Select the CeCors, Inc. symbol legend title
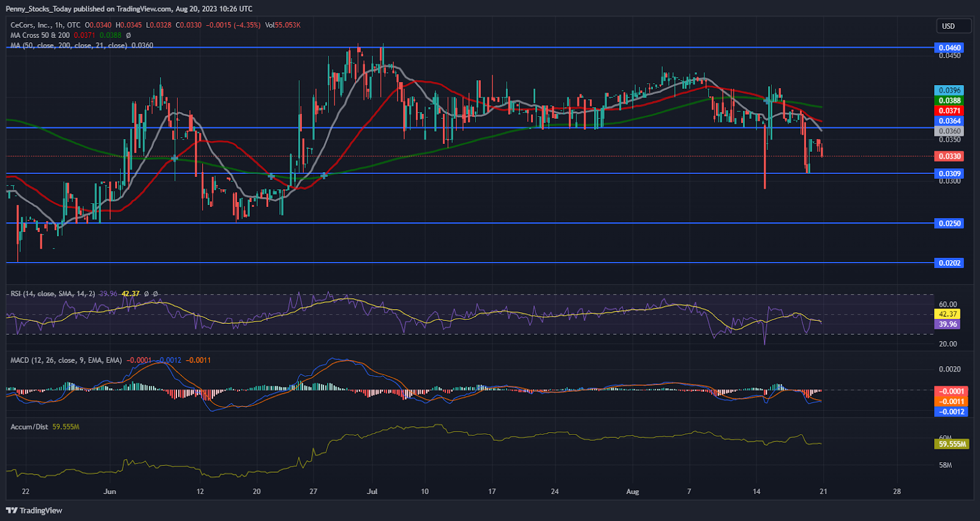This screenshot has width=980, height=521. 45,25
